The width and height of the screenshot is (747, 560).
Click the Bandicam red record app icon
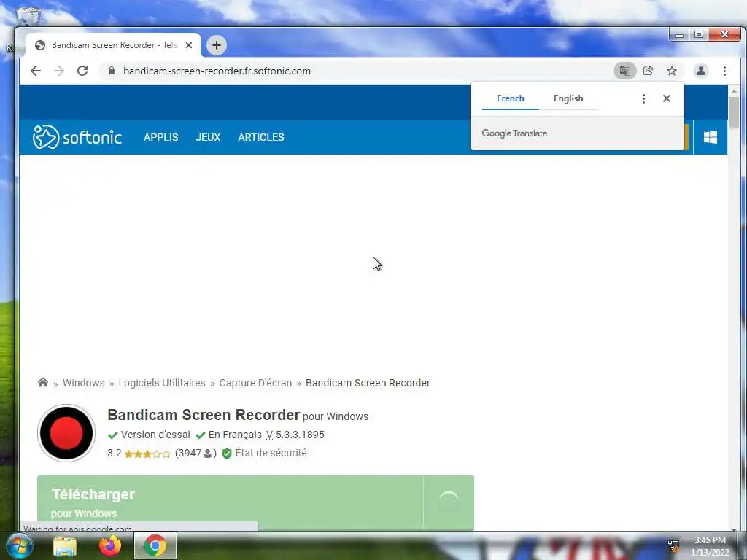click(66, 433)
